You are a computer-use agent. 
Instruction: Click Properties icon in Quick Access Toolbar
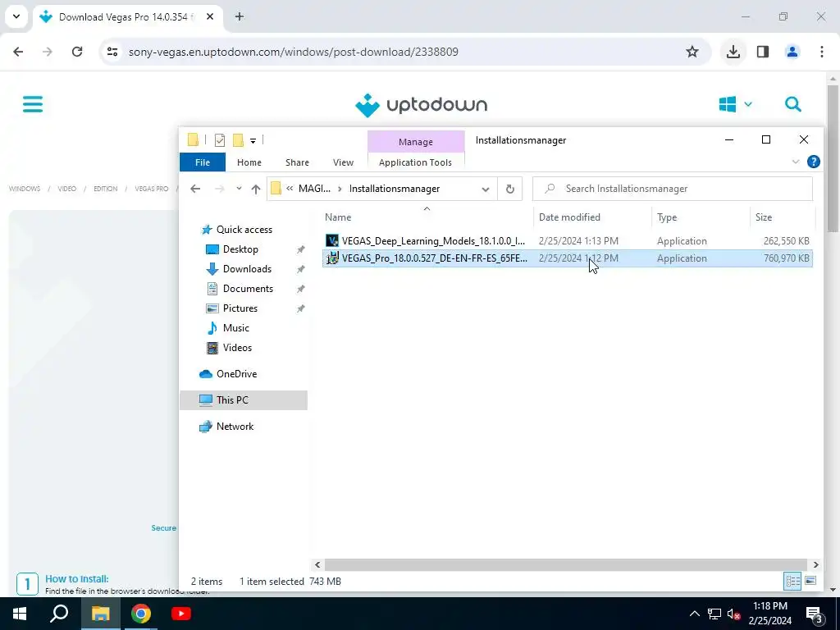(220, 140)
